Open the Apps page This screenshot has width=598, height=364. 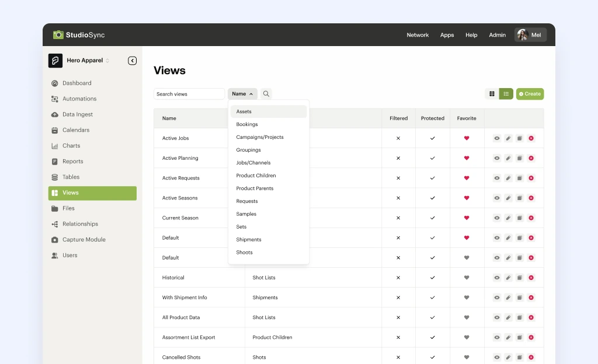click(x=447, y=35)
